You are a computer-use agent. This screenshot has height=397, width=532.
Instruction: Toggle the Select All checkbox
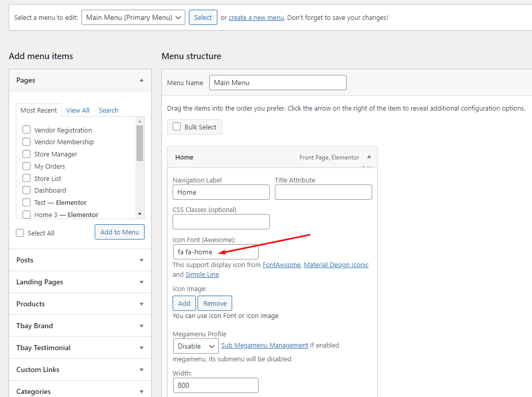(x=20, y=233)
